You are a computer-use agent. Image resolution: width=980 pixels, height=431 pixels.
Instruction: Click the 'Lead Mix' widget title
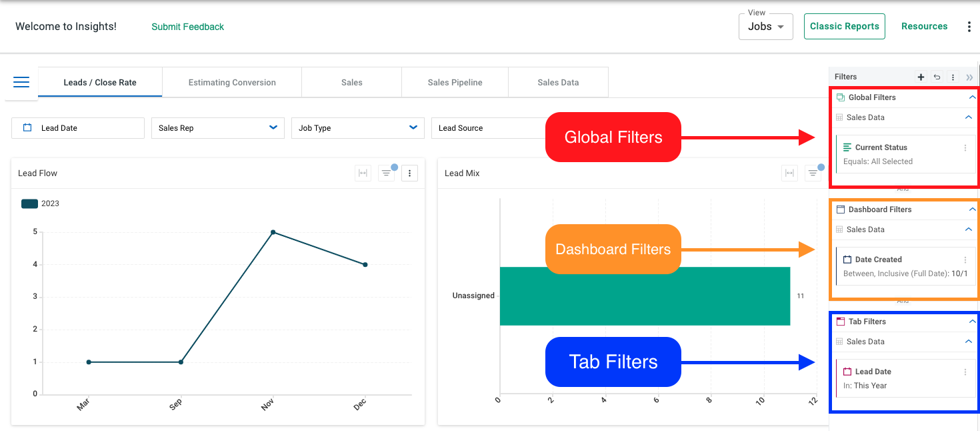pos(462,173)
